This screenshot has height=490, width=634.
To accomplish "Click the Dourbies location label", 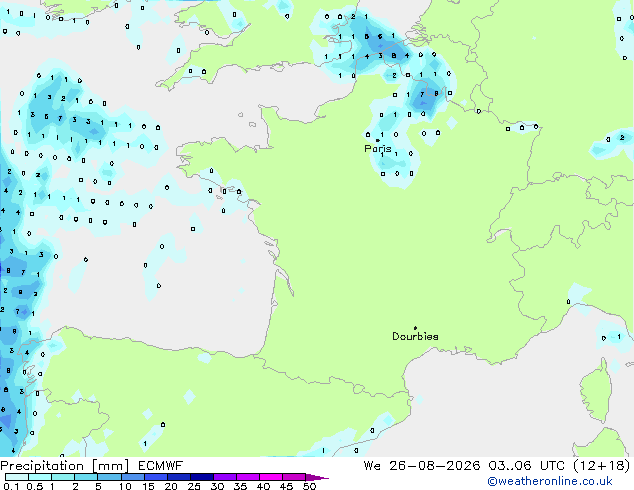I will [x=415, y=336].
